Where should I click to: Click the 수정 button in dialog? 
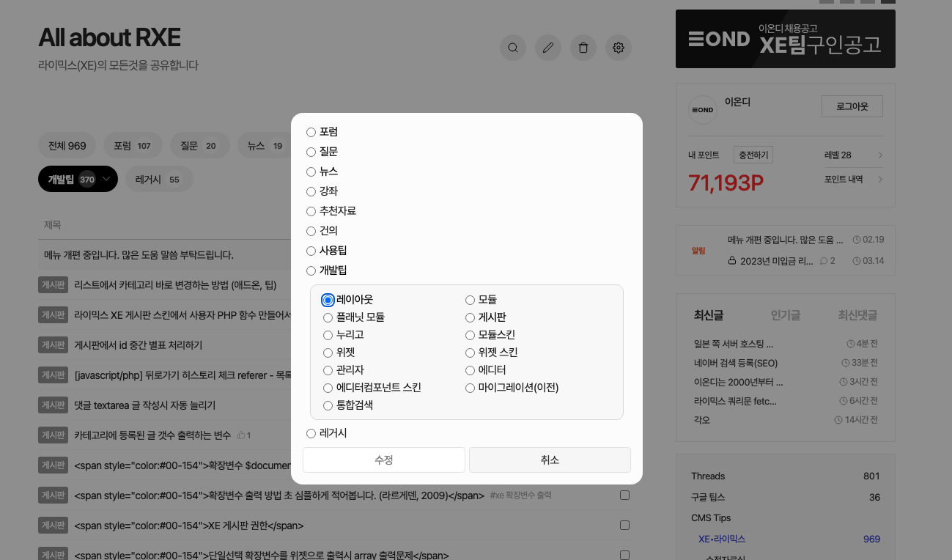pyautogui.click(x=384, y=460)
